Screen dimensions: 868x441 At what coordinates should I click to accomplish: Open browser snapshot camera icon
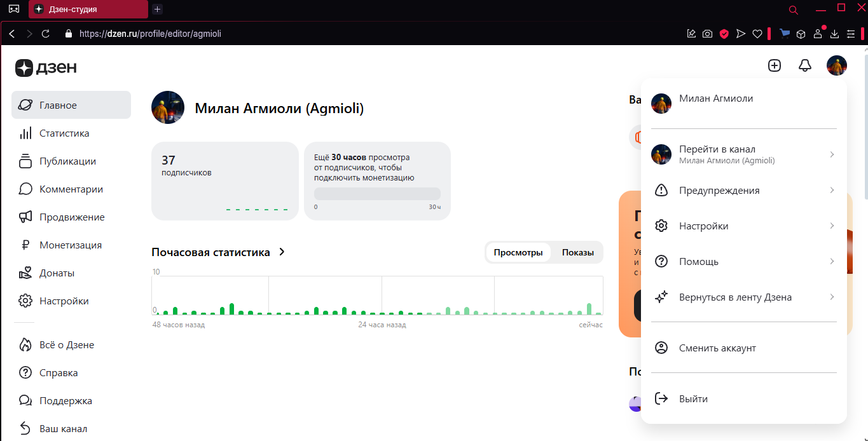click(707, 34)
